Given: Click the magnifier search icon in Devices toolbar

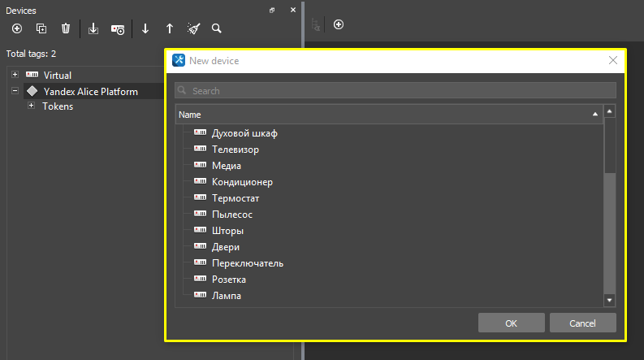Looking at the screenshot, I should pyautogui.click(x=217, y=28).
